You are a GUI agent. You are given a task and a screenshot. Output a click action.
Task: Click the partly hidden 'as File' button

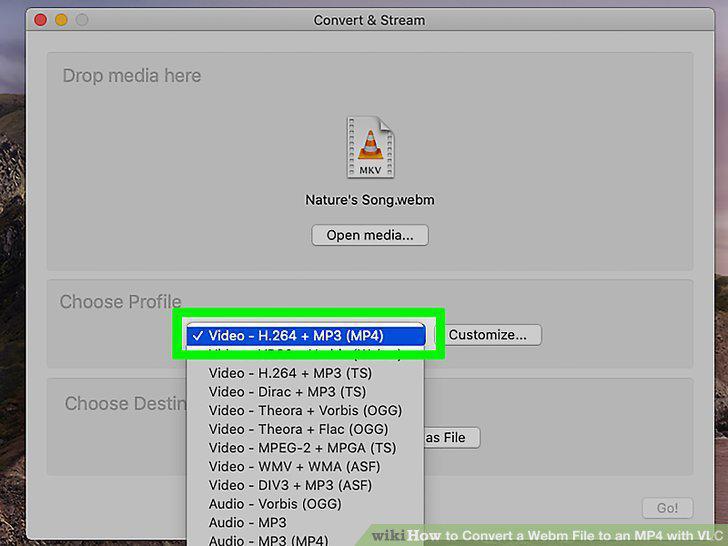tap(452, 437)
